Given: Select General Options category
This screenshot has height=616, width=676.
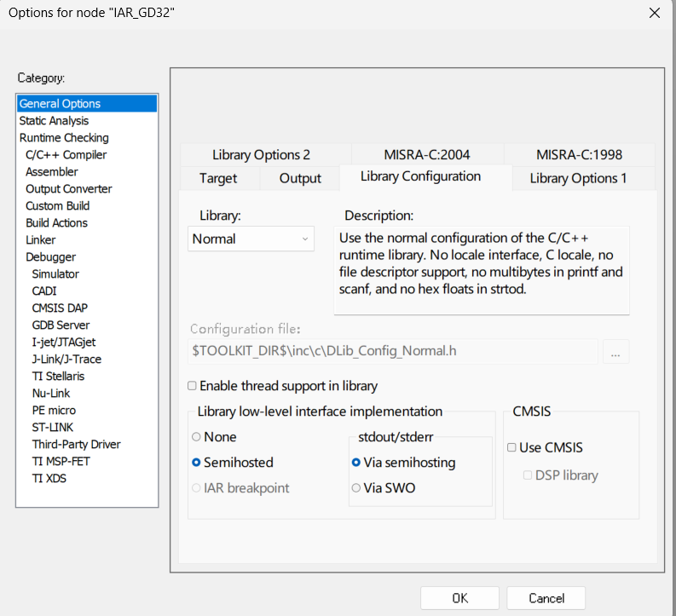Looking at the screenshot, I should click(87, 104).
